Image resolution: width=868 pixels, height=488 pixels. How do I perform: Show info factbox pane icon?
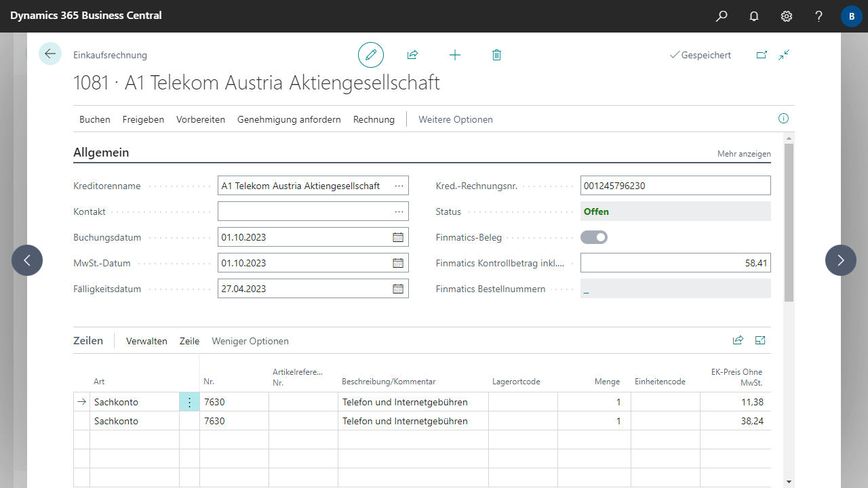point(784,119)
